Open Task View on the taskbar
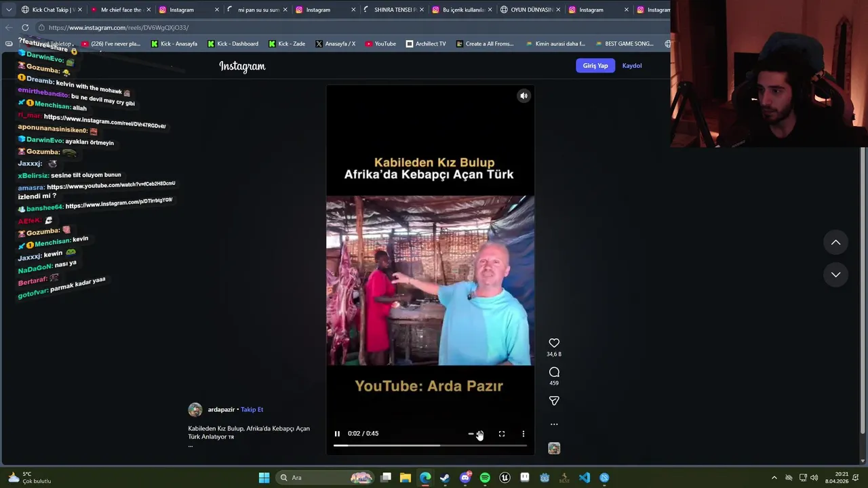The height and width of the screenshot is (488, 868). [x=386, y=478]
